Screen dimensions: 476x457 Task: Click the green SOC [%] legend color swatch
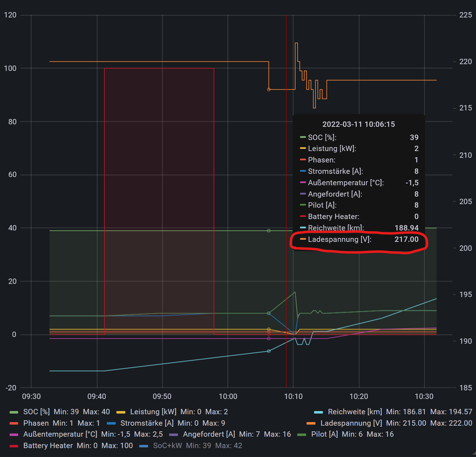(14, 412)
